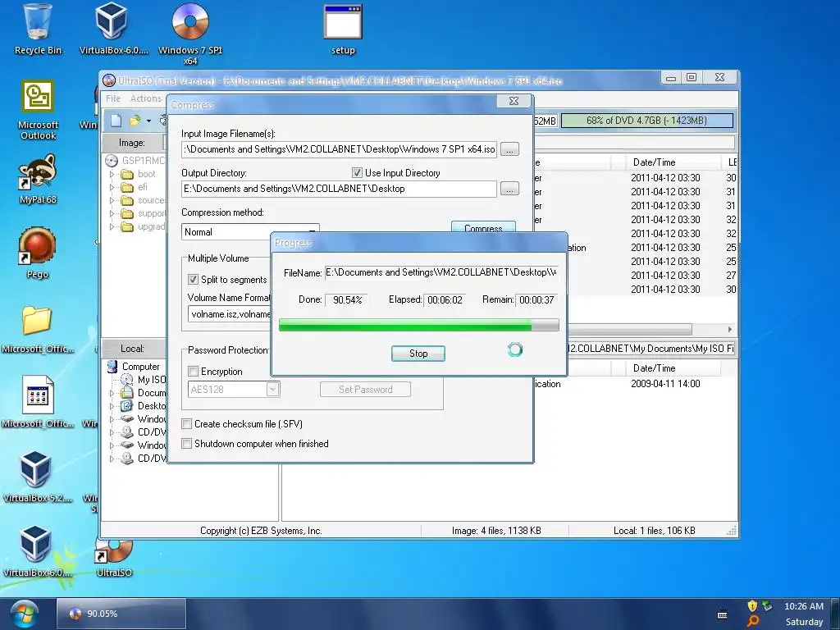The height and width of the screenshot is (630, 840).
Task: Click the taskbar UltraISO 90.05% button
Action: 121,614
